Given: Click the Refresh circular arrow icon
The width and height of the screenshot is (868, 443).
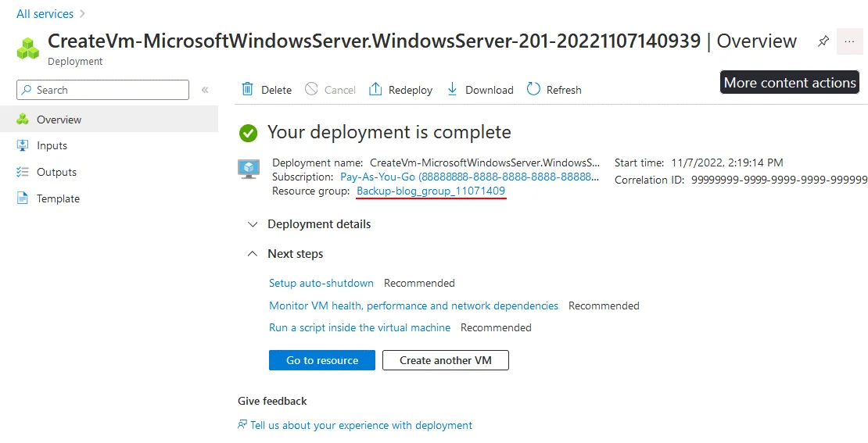Looking at the screenshot, I should 533,89.
